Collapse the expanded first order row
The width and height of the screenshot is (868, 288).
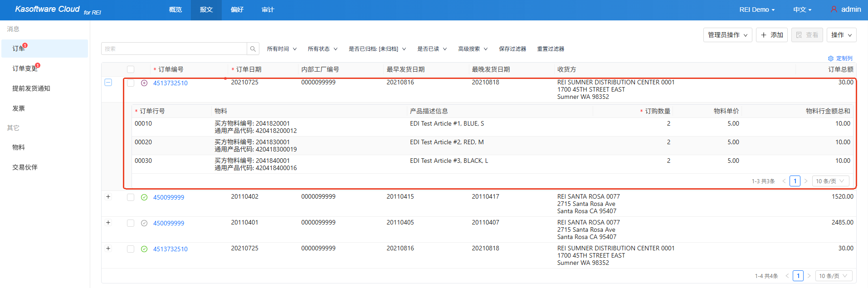(108, 83)
